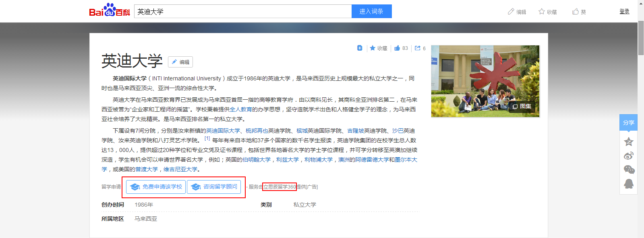The width and height of the screenshot is (644, 238).
Task: Click the top bar 编辑 pencil icon
Action: click(x=511, y=12)
